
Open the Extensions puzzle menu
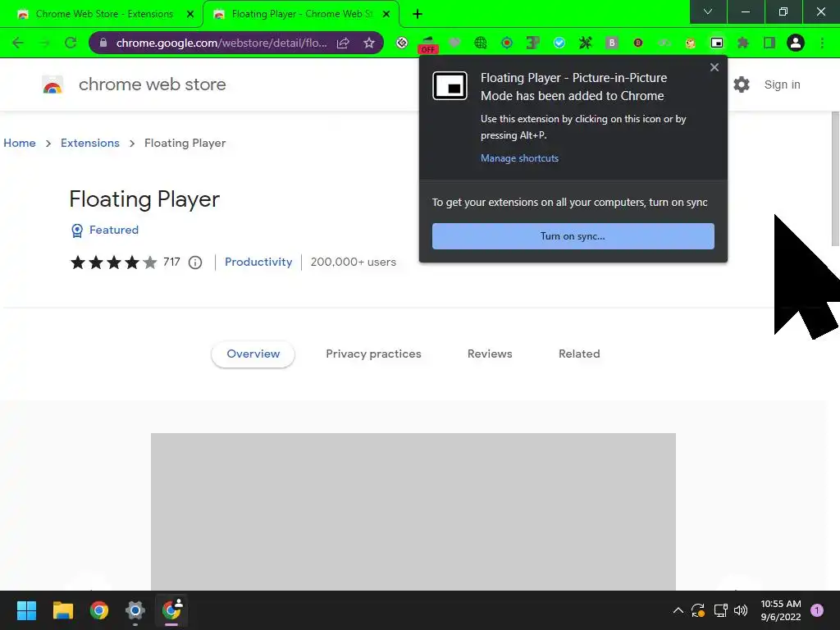point(742,43)
